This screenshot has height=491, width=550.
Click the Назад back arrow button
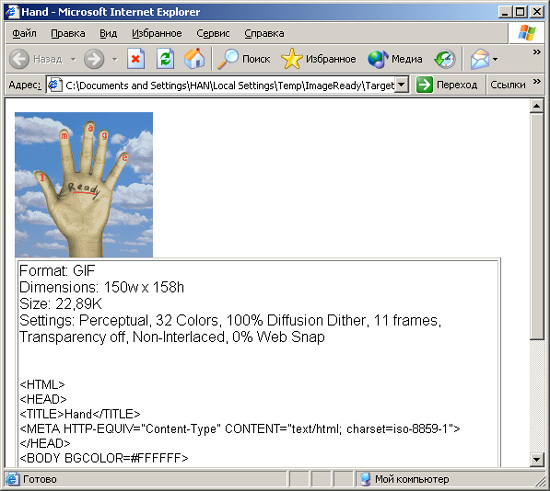pos(35,59)
